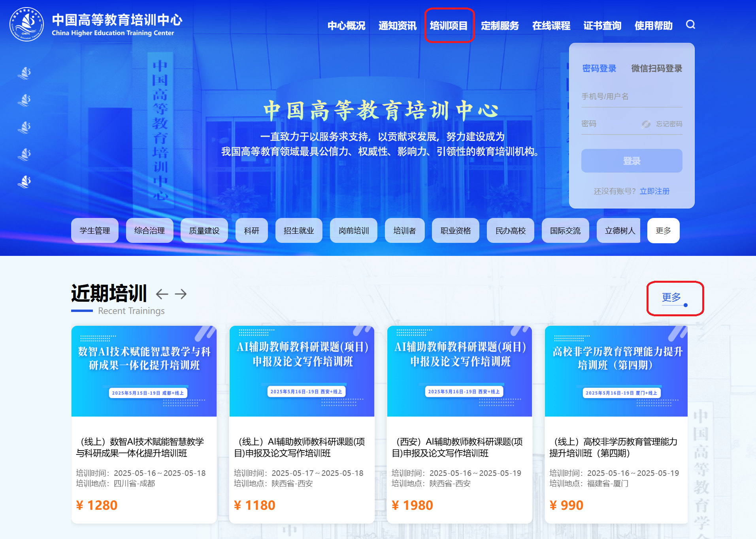Click the China Higher Education Training Center logo
This screenshot has height=539, width=756.
[27, 24]
